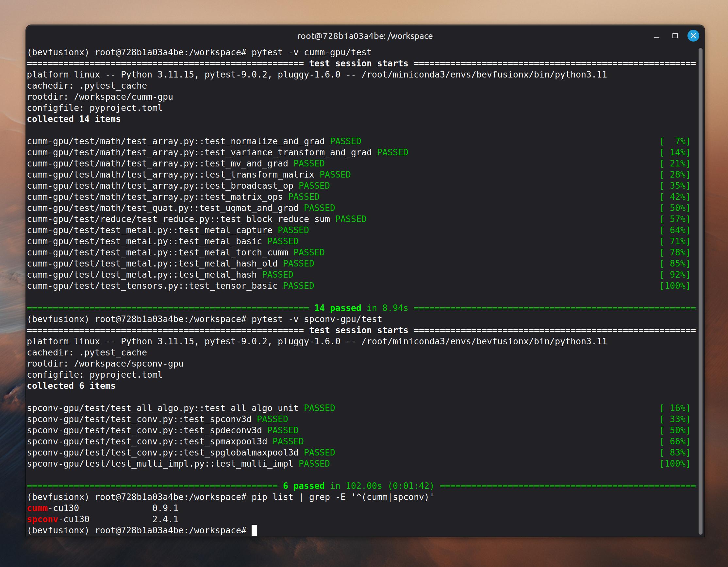The image size is (728, 567).
Task: Close the terminal with blue X button
Action: pos(693,36)
